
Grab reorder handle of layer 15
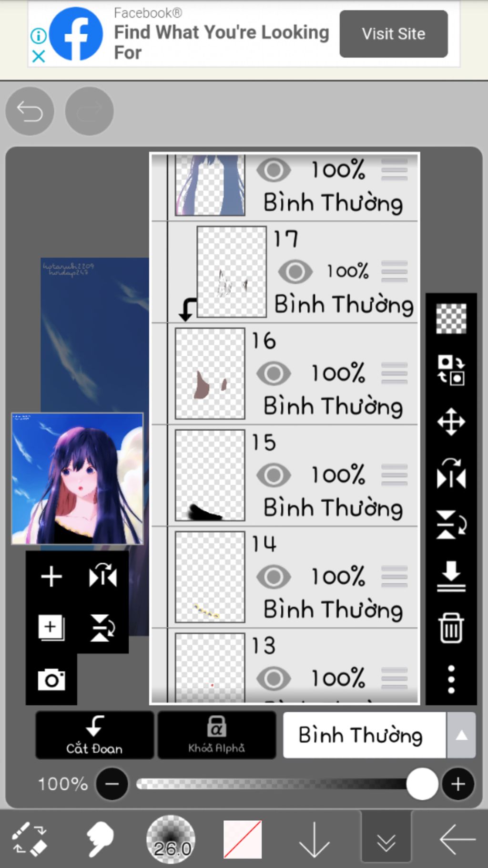coord(394,475)
